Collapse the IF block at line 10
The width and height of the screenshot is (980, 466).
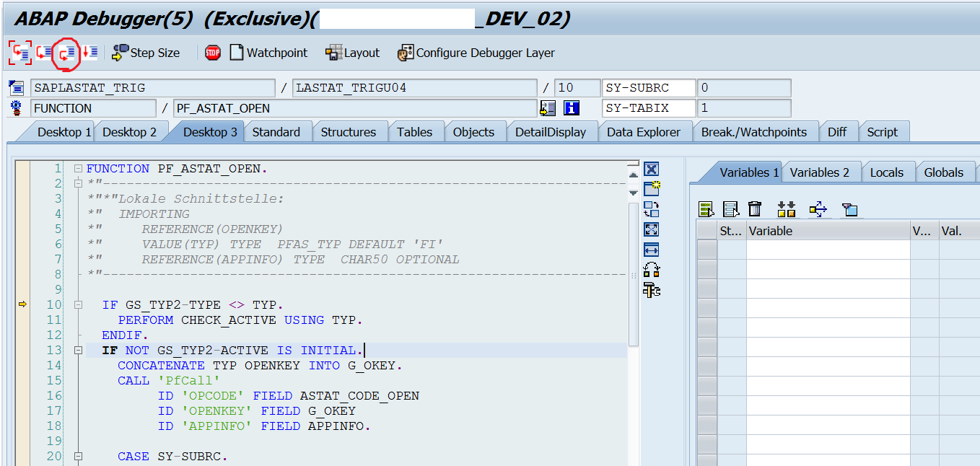coord(78,305)
